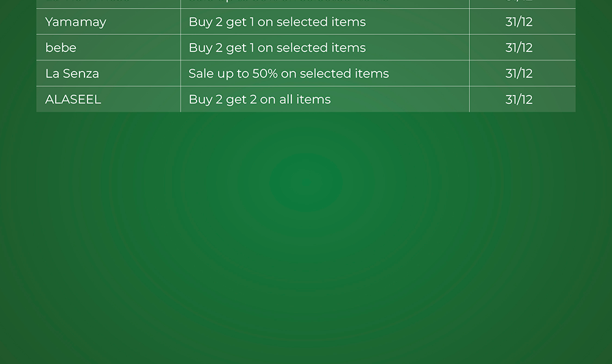Click the word "Sale" in La Senza's offer
Image resolution: width=612 pixels, height=364 pixels.
[x=201, y=73]
